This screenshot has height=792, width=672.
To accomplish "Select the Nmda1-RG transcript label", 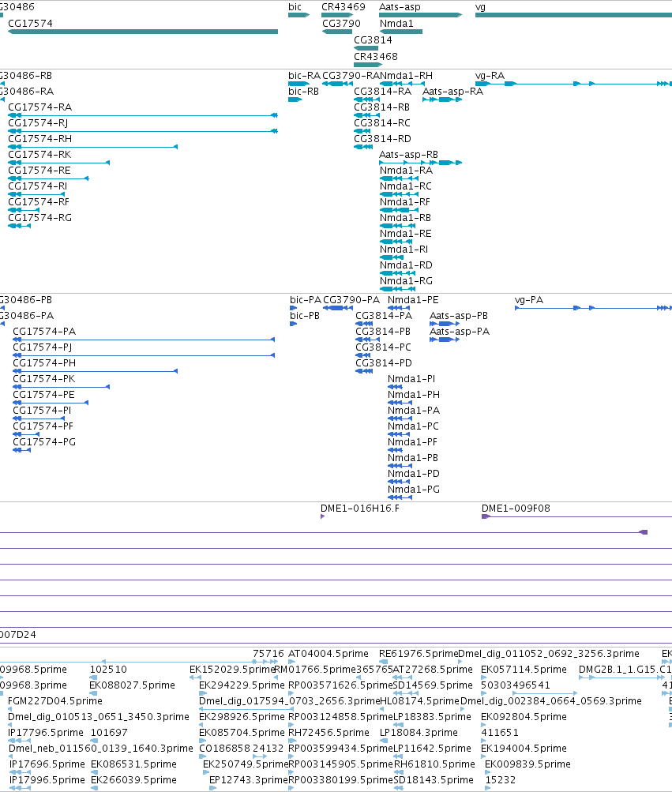I will point(406,280).
